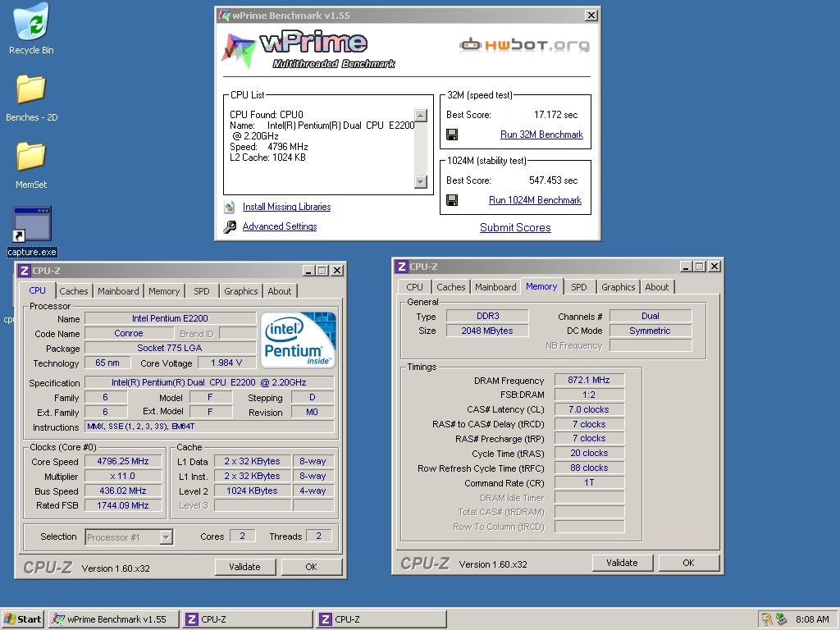Select the capture.exe shortcut icon

tap(32, 224)
